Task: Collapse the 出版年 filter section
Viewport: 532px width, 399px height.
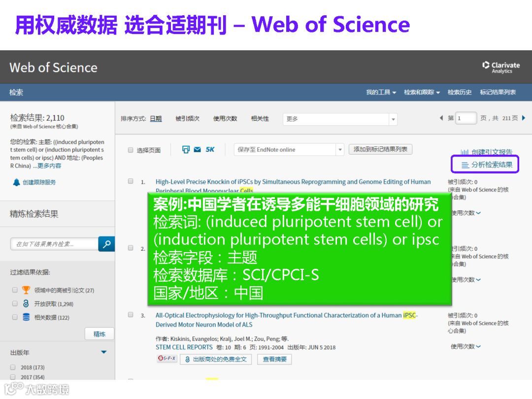Action: coord(104,352)
